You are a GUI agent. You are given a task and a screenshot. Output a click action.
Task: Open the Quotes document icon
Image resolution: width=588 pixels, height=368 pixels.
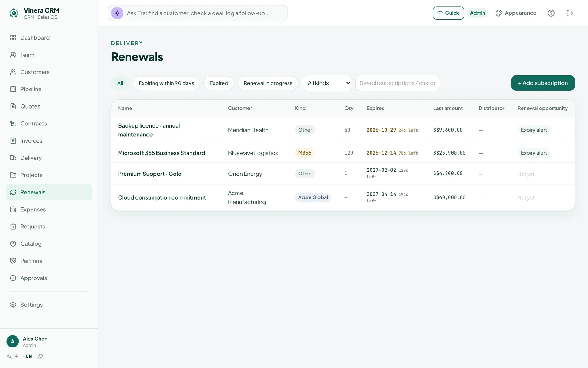pos(13,106)
